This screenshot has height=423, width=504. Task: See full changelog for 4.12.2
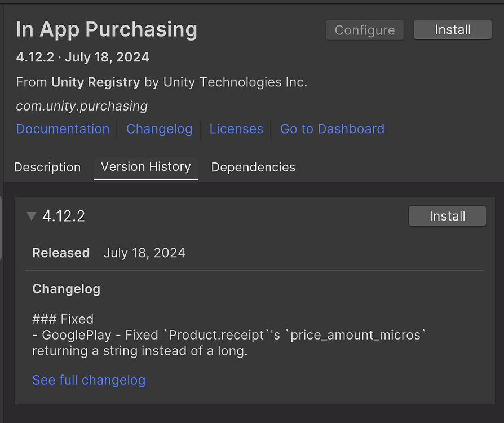point(89,380)
